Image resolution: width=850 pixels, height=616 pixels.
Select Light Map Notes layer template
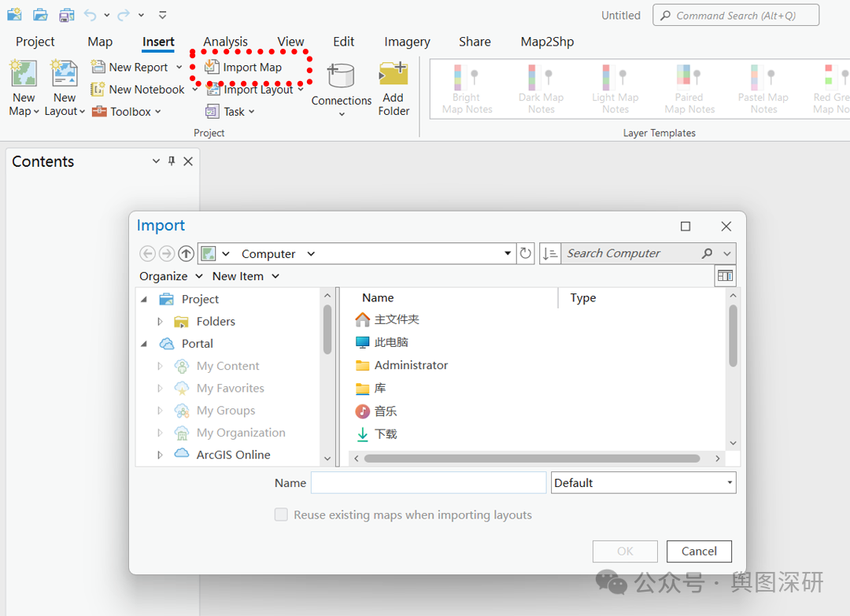tap(615, 89)
